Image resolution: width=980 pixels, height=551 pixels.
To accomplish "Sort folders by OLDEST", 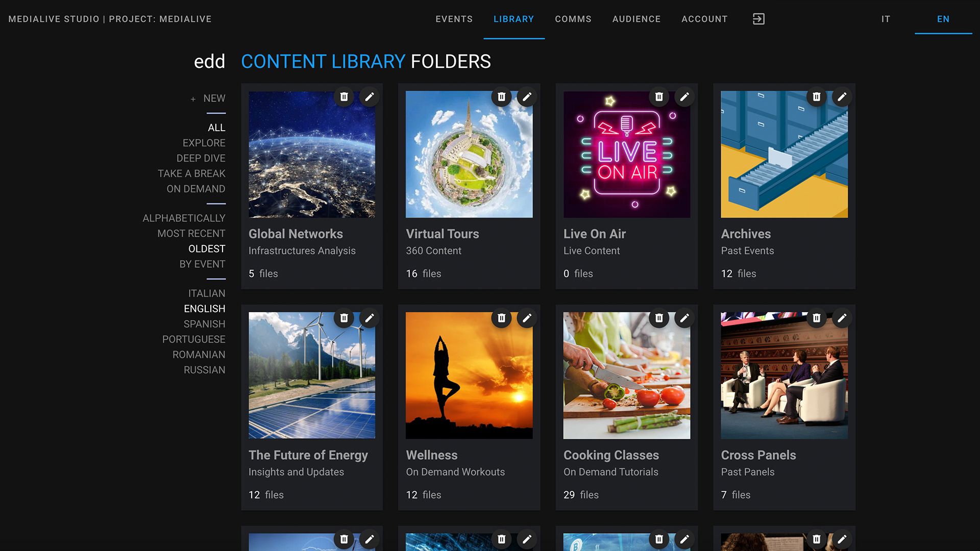I will click(207, 249).
